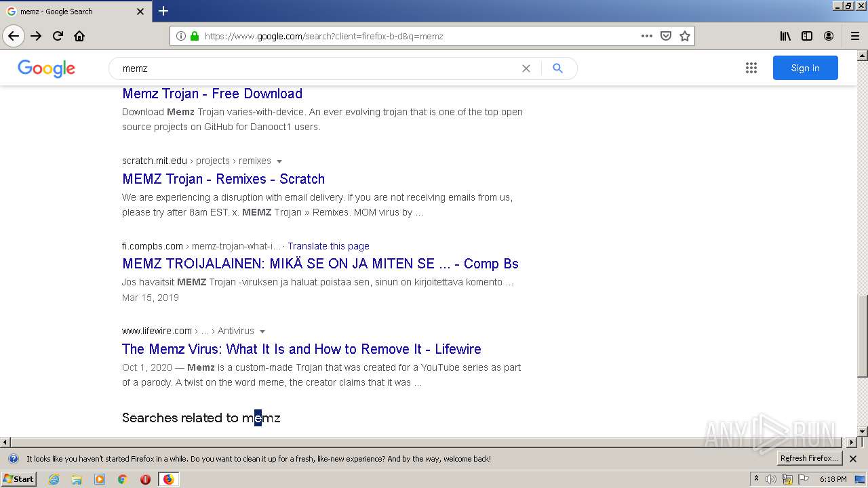868x488 pixels.
Task: Click the 'Refresh Firefox...' button
Action: (808, 458)
